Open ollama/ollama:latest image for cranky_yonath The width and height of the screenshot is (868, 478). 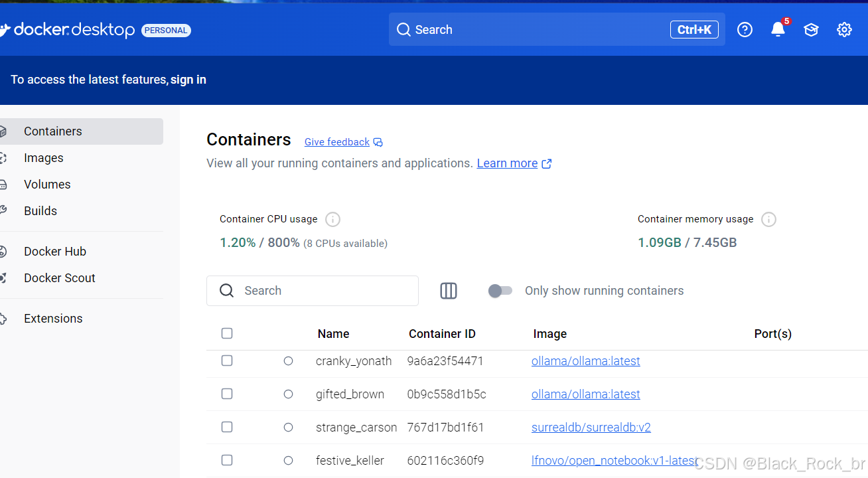(x=586, y=361)
